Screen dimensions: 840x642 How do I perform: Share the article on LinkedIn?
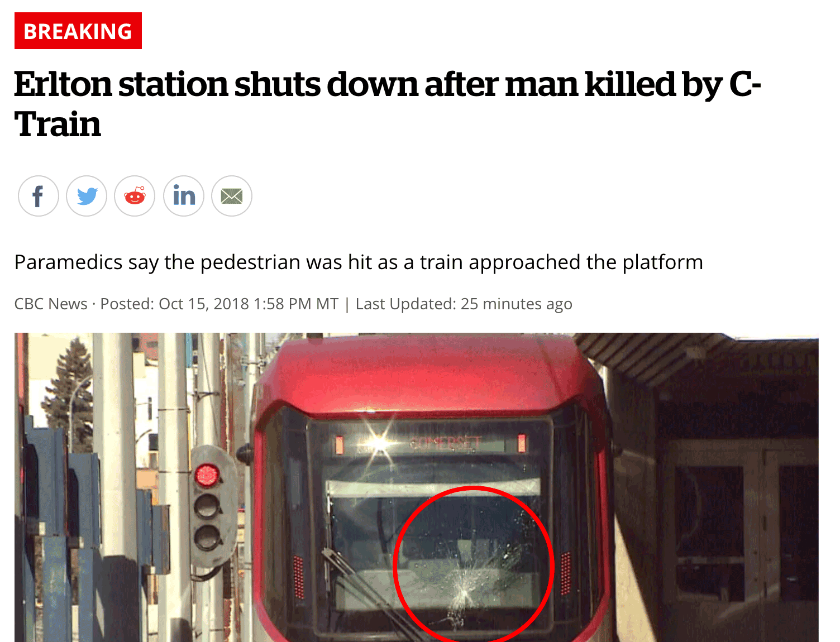click(184, 196)
